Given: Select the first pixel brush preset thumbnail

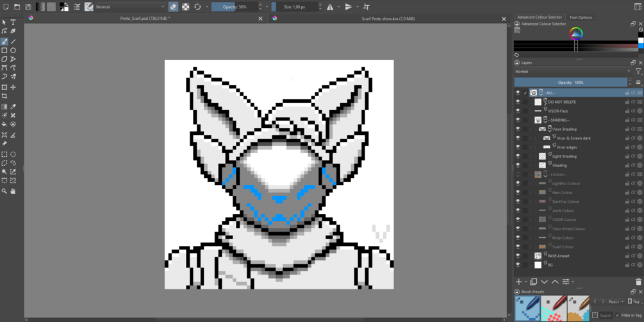Looking at the screenshot, I should (x=528, y=309).
